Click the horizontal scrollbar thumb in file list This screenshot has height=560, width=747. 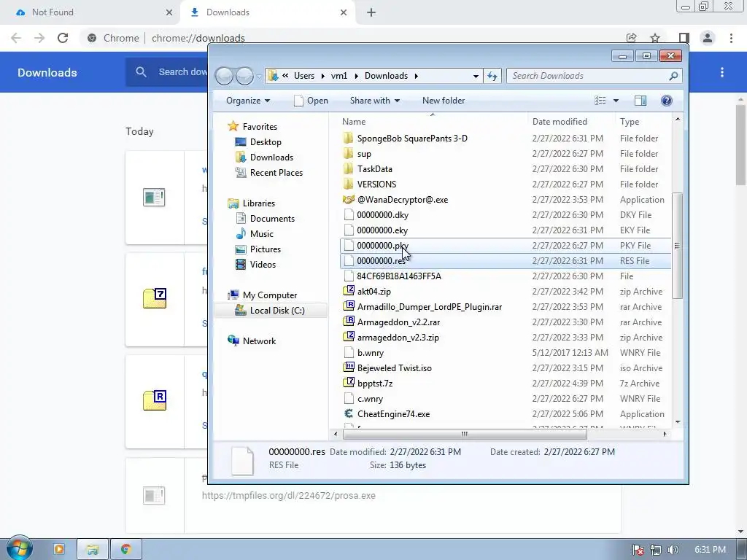[465, 434]
